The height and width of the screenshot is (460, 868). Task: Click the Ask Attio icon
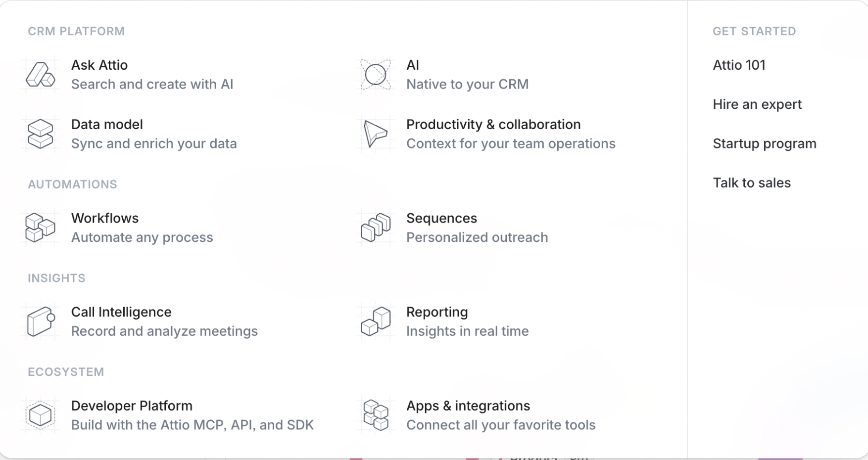pyautogui.click(x=40, y=75)
